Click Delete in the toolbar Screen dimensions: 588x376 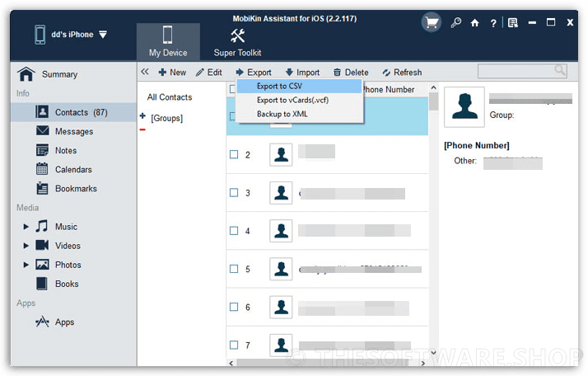pyautogui.click(x=351, y=72)
